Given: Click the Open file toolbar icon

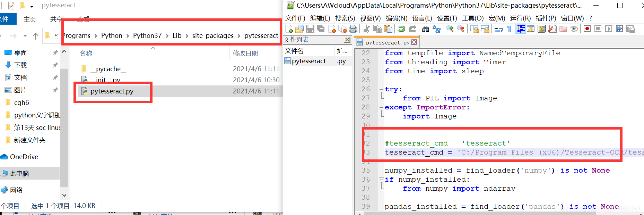Looking at the screenshot, I should [299, 29].
